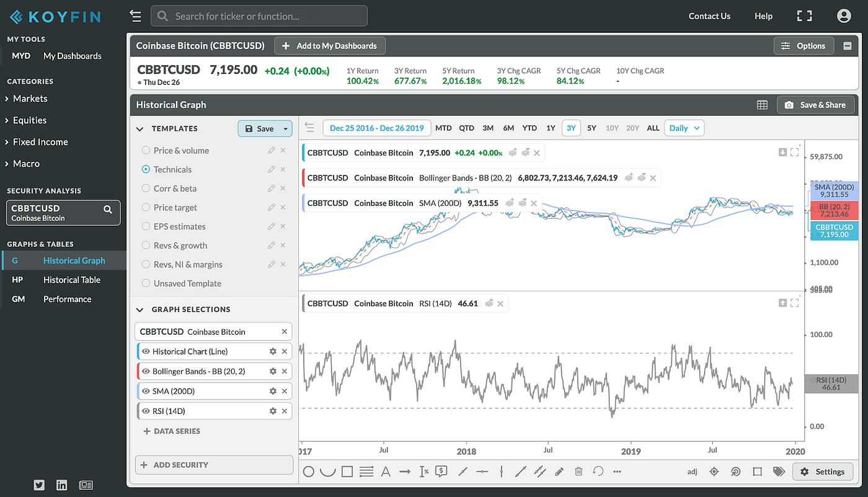Select the Trend Line drawing tool
Screen dimensions: 868x497
[x=463, y=471]
